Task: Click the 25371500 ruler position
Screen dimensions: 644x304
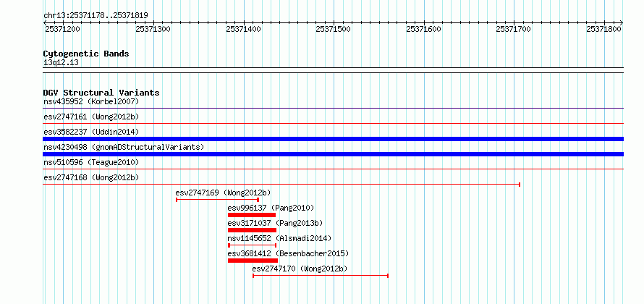Action: 334,29
